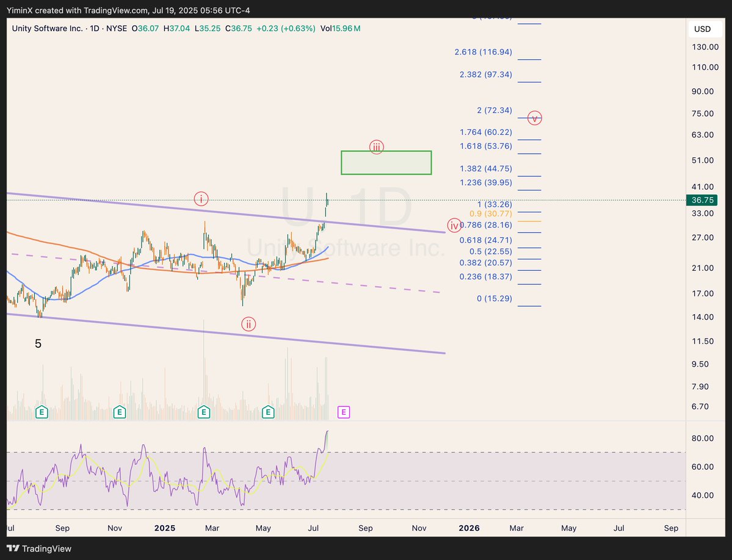Select the red circled wave i label
The image size is (732, 560).
(x=201, y=199)
